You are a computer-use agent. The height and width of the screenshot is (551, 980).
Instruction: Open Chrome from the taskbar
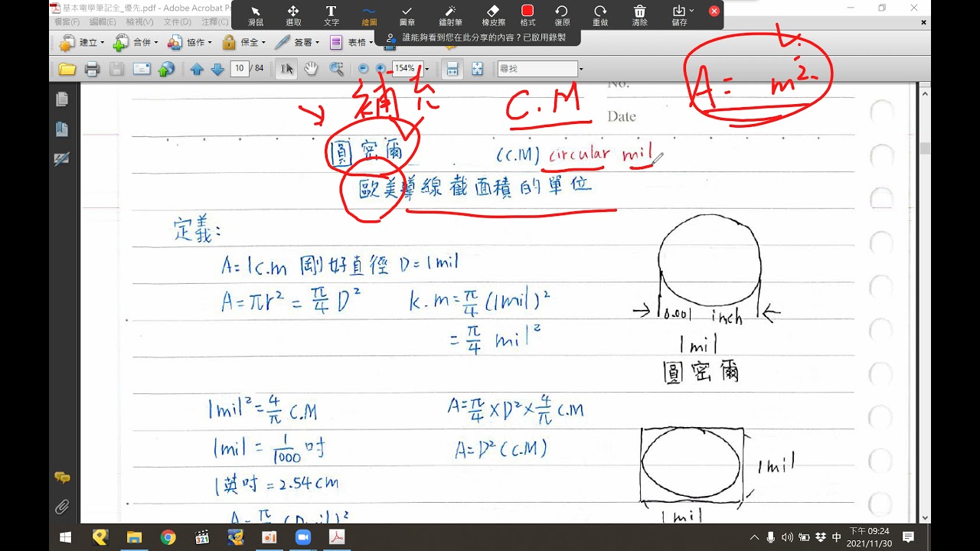pos(168,537)
